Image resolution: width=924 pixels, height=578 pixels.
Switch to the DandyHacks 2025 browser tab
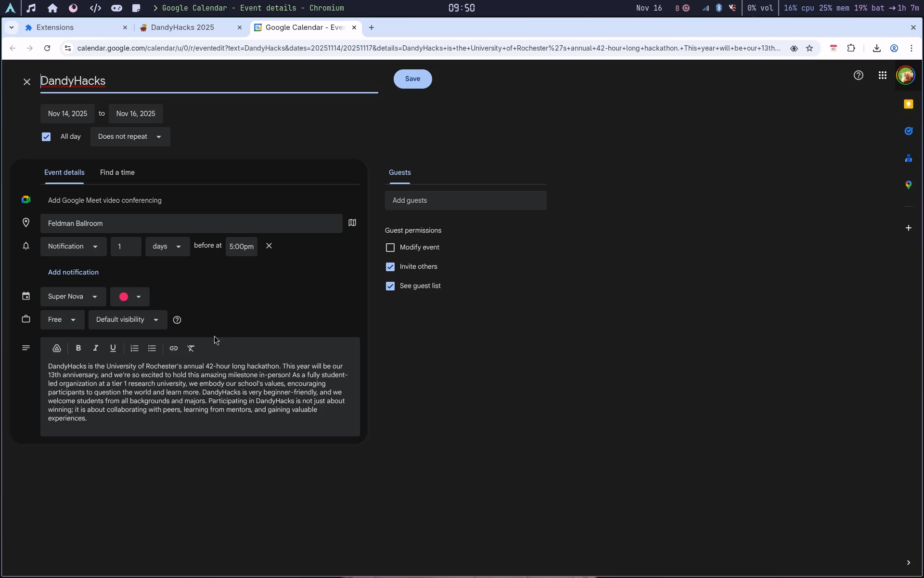coord(182,27)
